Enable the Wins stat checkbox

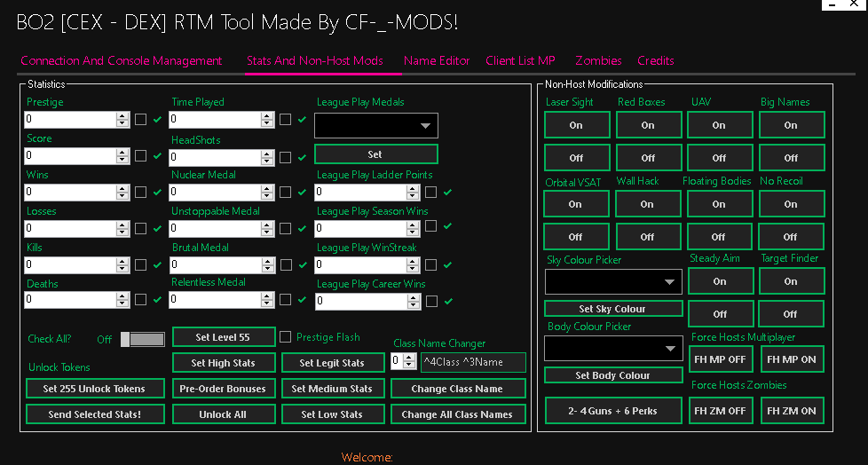click(x=140, y=192)
